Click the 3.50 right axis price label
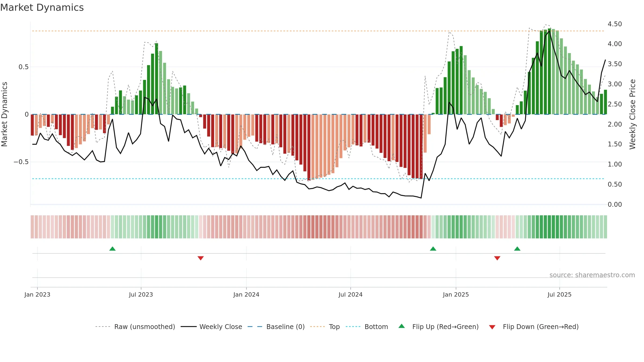The width and height of the screenshot is (644, 362). tap(615, 64)
